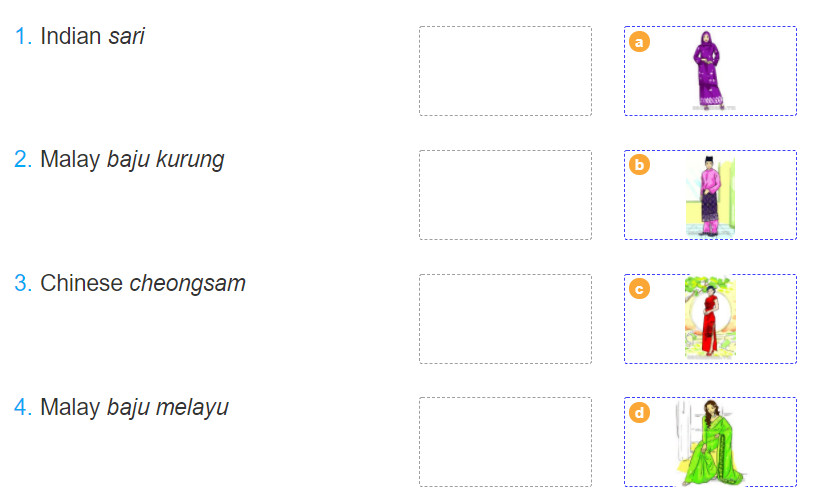Click the empty answer box for Chinese cheongsam
Image resolution: width=814 pixels, height=500 pixels.
coord(505,319)
